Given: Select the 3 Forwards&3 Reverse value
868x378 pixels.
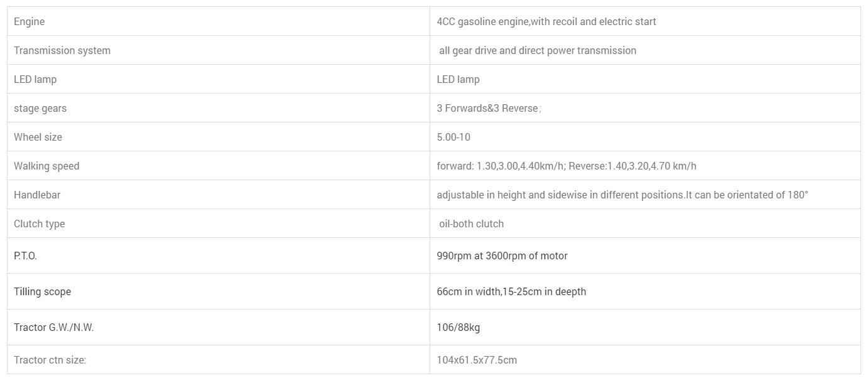Looking at the screenshot, I should click(x=488, y=108).
